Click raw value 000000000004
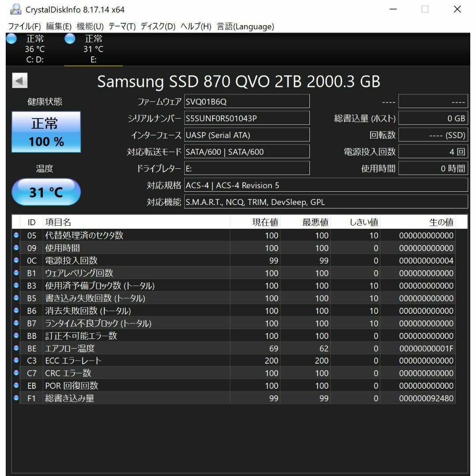 (x=426, y=260)
